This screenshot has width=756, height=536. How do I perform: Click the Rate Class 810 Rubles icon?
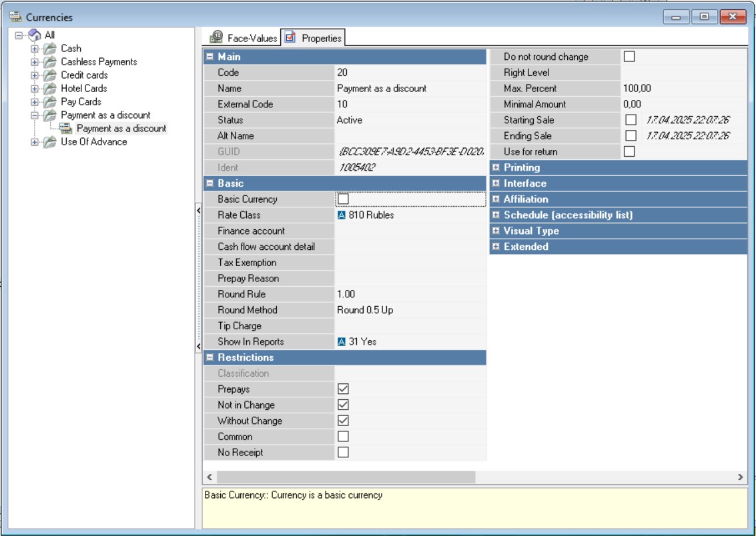click(342, 215)
